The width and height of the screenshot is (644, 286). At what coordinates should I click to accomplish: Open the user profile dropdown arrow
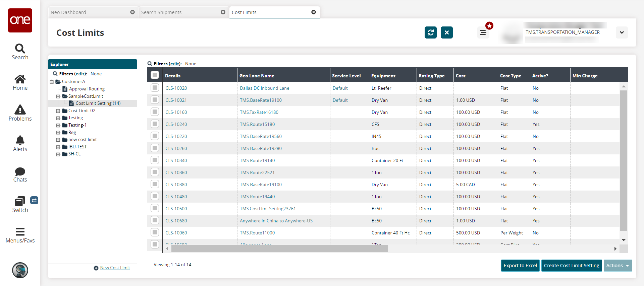pyautogui.click(x=622, y=32)
